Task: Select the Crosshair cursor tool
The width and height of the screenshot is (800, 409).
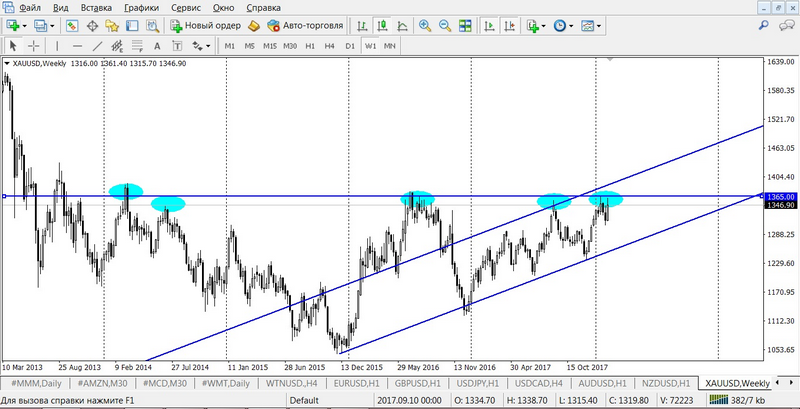Action: [33, 45]
